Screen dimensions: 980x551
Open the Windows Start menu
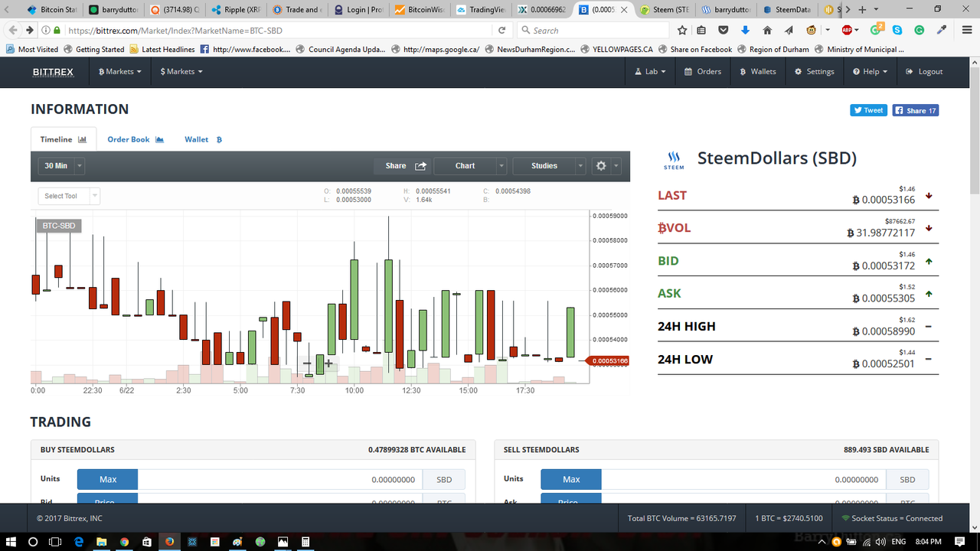click(x=11, y=541)
